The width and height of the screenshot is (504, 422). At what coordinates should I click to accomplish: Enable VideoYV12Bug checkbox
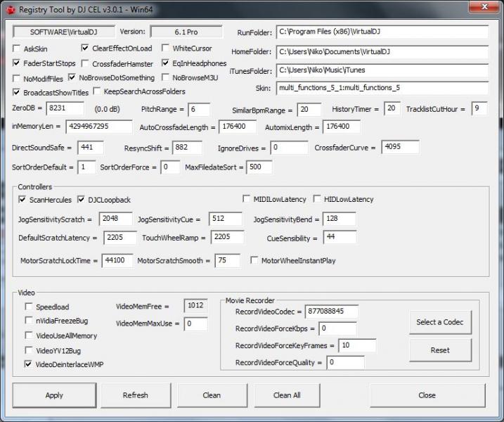click(x=29, y=350)
